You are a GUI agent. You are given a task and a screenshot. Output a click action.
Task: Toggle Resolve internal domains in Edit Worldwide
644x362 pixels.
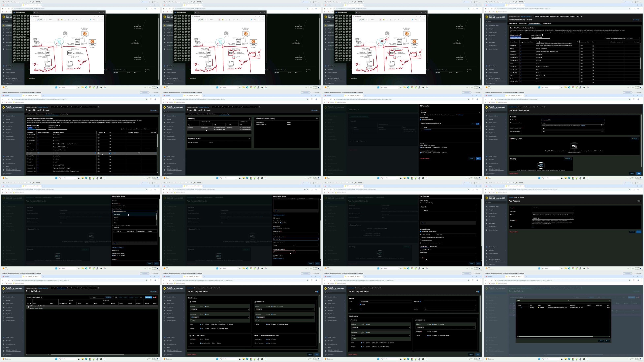pyautogui.click(x=420, y=120)
